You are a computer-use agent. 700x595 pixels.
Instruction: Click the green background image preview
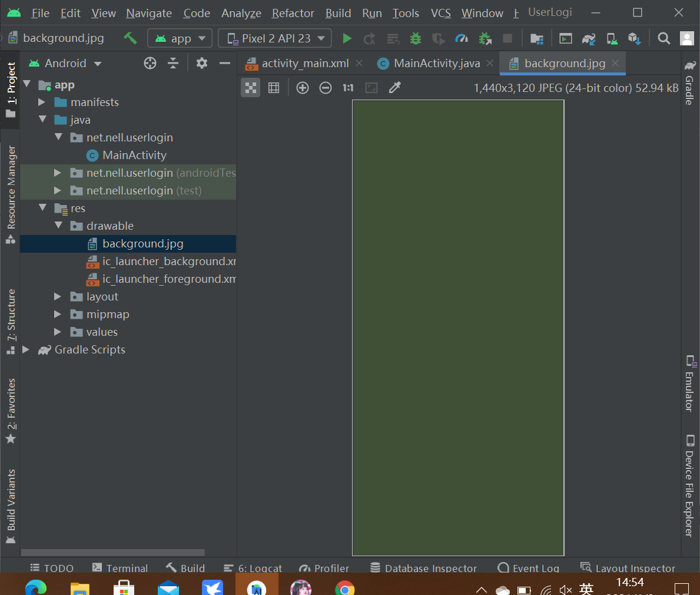click(x=458, y=328)
